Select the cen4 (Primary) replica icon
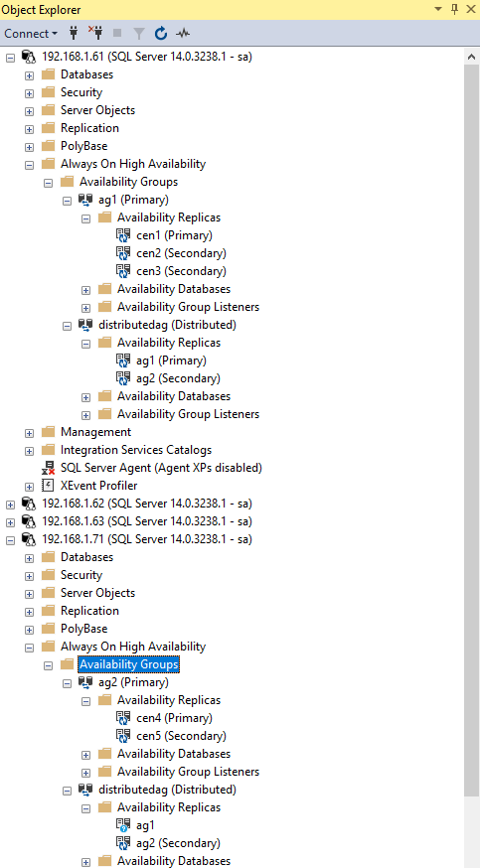 (x=123, y=718)
